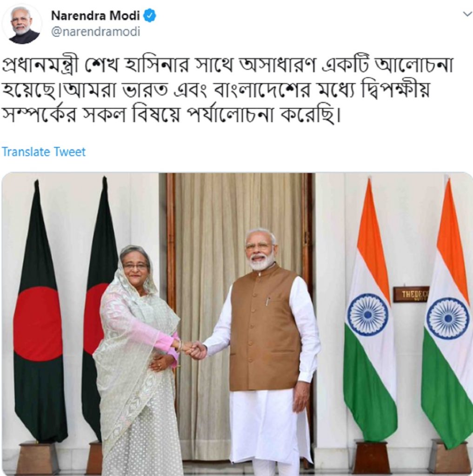Click Ashoka Chakra on rightmost Indian flag
The width and height of the screenshot is (473, 476).
(447, 318)
